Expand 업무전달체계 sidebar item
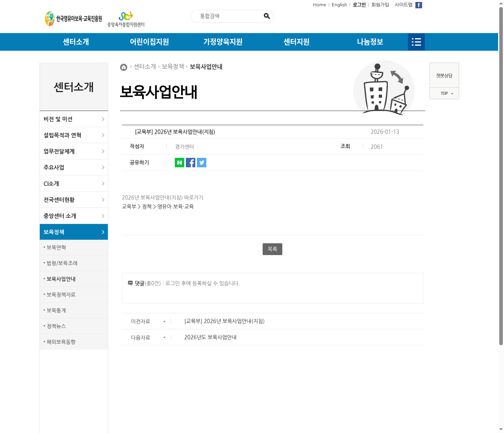Image resolution: width=504 pixels, height=433 pixels. (74, 151)
